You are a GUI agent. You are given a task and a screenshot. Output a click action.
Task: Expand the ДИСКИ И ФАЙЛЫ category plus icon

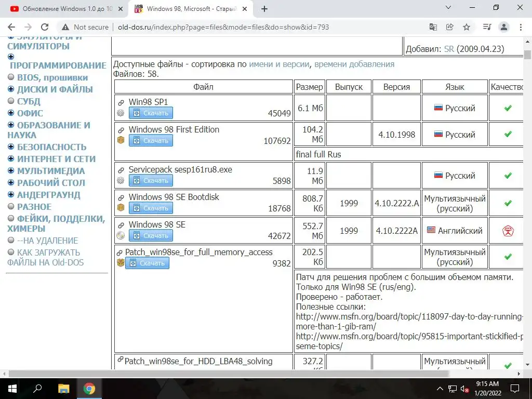coord(11,89)
